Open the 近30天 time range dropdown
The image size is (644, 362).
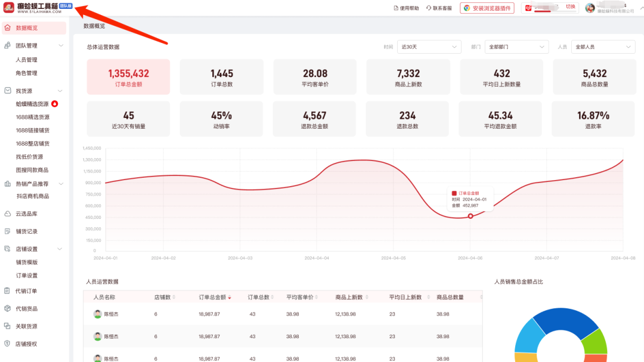coord(429,47)
